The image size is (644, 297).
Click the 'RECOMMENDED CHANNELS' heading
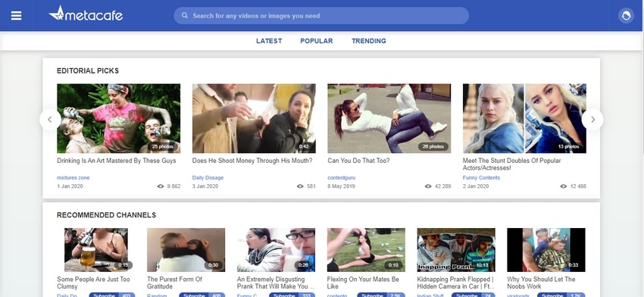(106, 215)
